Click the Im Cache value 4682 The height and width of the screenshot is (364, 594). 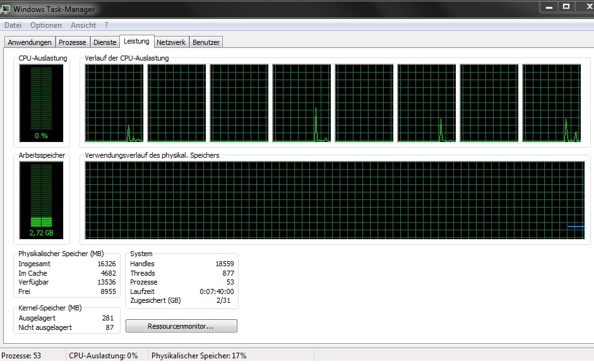point(109,273)
